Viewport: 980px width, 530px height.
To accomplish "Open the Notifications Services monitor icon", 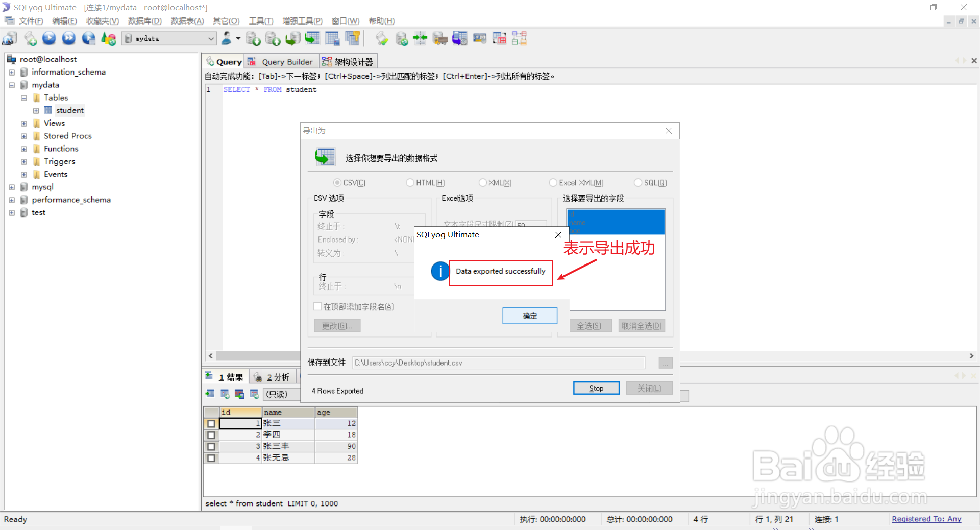I will point(480,38).
